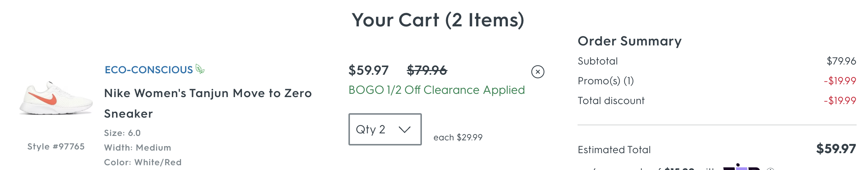Image resolution: width=868 pixels, height=170 pixels.
Task: Click the Subtotal amount $79.96
Action: pos(841,61)
